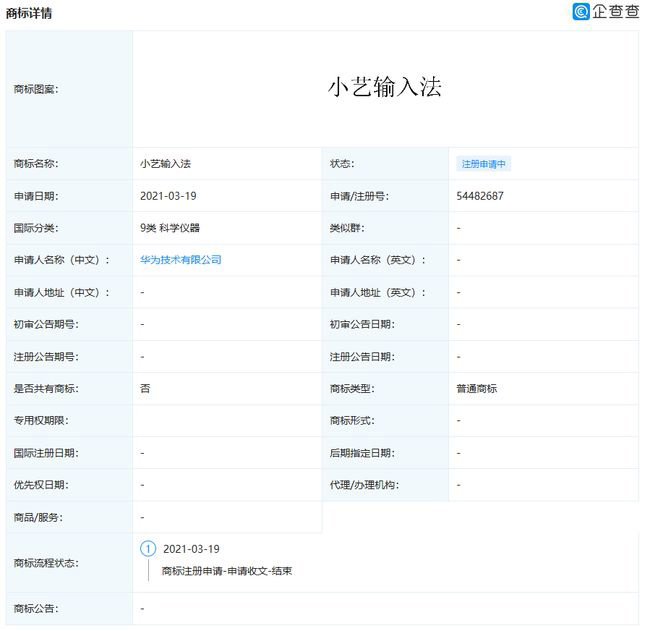Select trademark type value 普通商标
This screenshot has height=631, width=650.
tap(477, 388)
